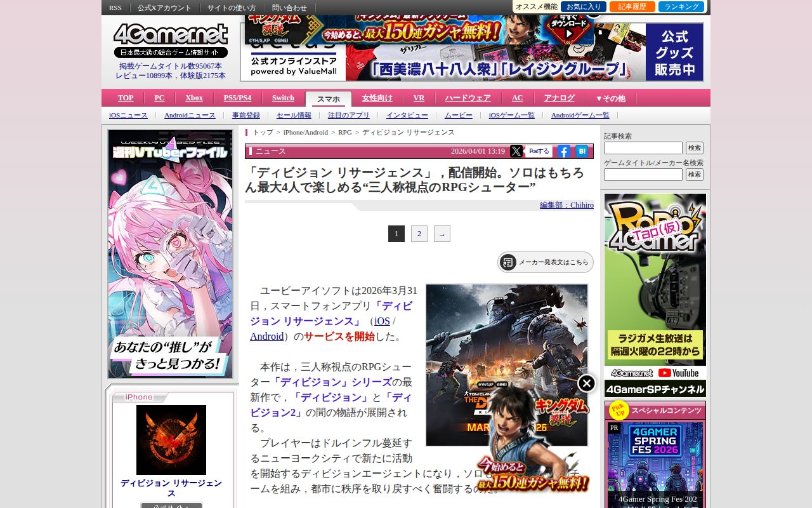Open the ハードウェア navigation tab
The width and height of the screenshot is (812, 508).
tap(468, 98)
